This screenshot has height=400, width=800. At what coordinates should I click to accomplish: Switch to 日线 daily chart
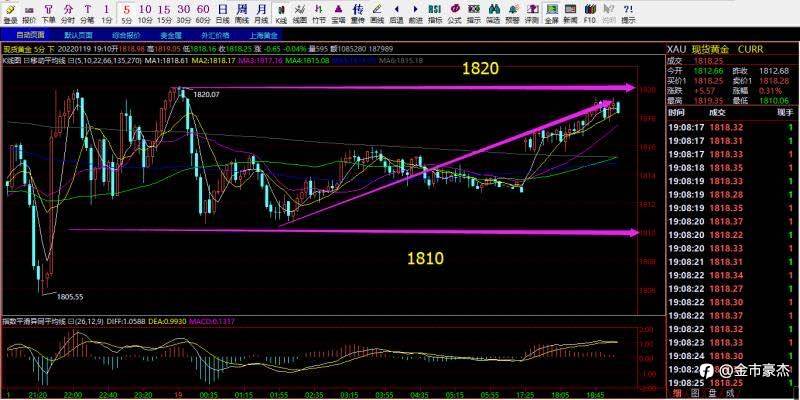(x=222, y=14)
